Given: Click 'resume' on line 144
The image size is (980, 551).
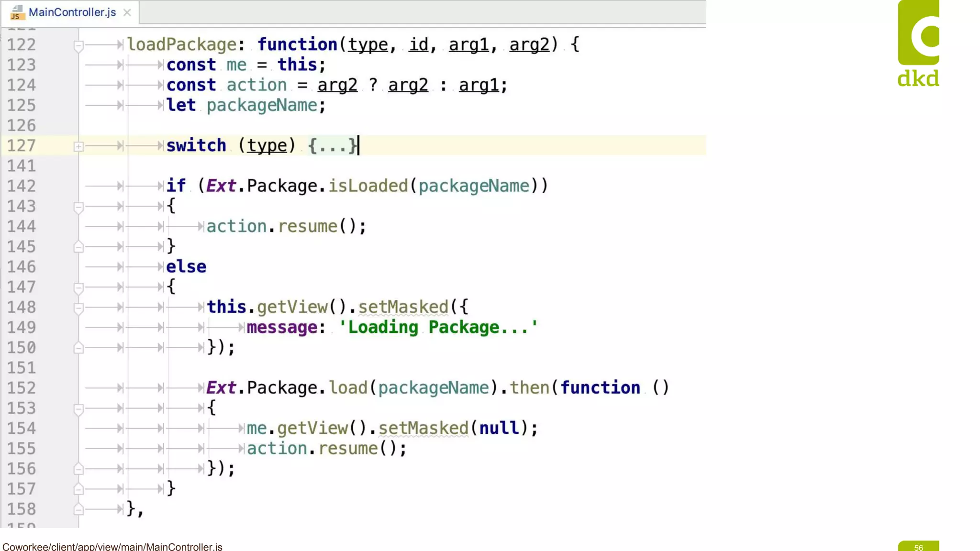Looking at the screenshot, I should pyautogui.click(x=307, y=227).
